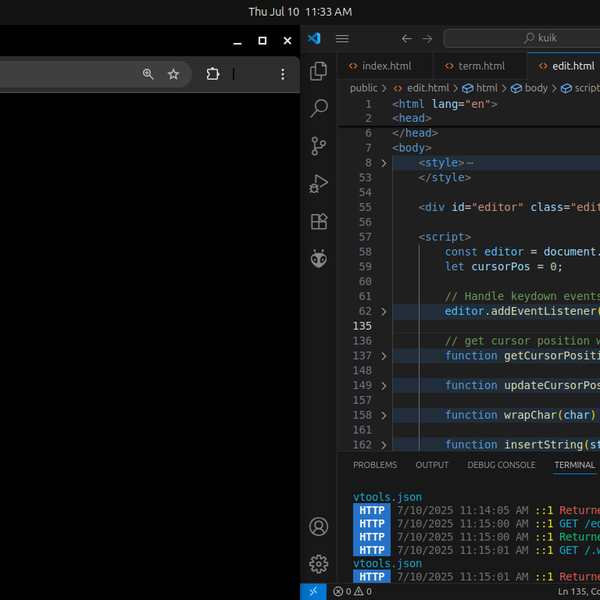Click the '</style>' line at 53
The height and width of the screenshot is (600, 600).
(444, 178)
